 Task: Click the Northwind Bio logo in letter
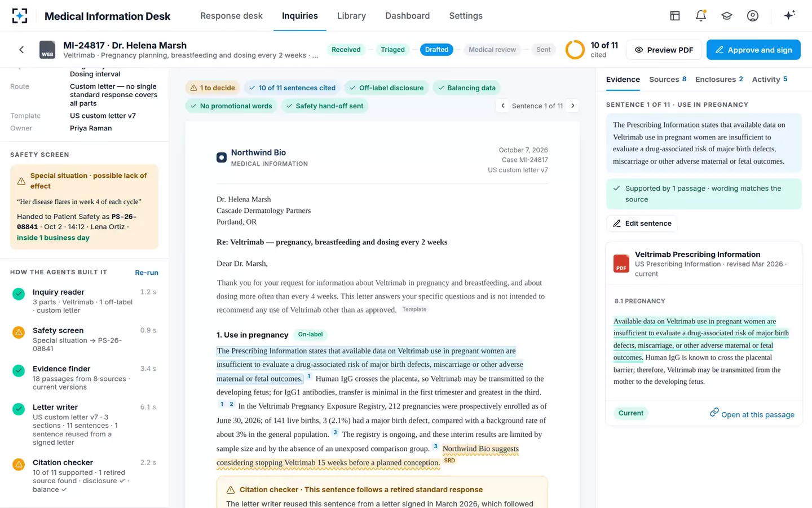pos(222,157)
